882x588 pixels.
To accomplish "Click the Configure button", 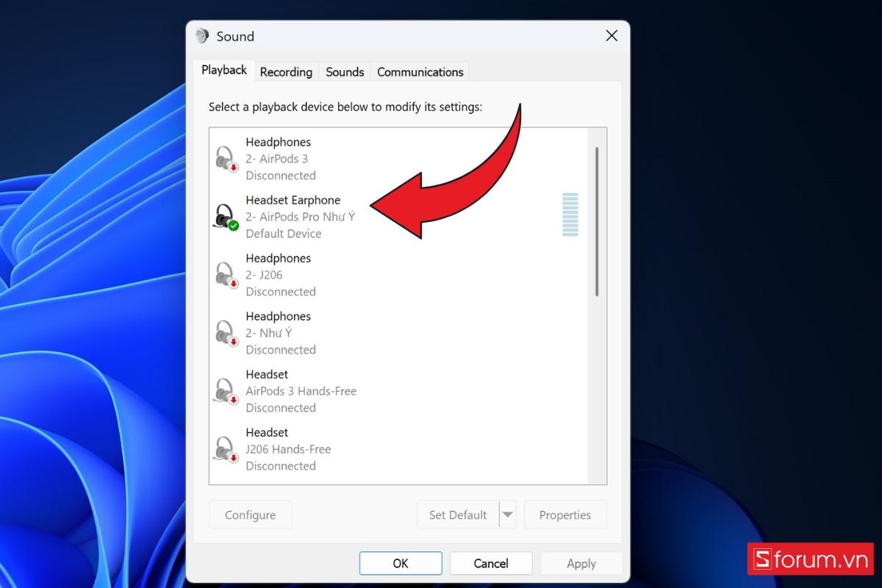I will point(250,514).
